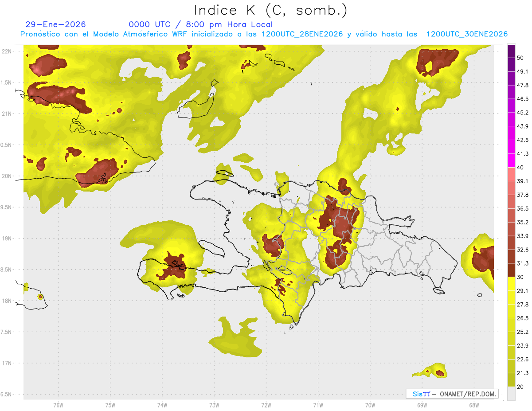Image resolution: width=532 pixels, height=411 pixels.
Task: Pick the bright yellow swatch between 29.1 and 30
Action: 511,284
